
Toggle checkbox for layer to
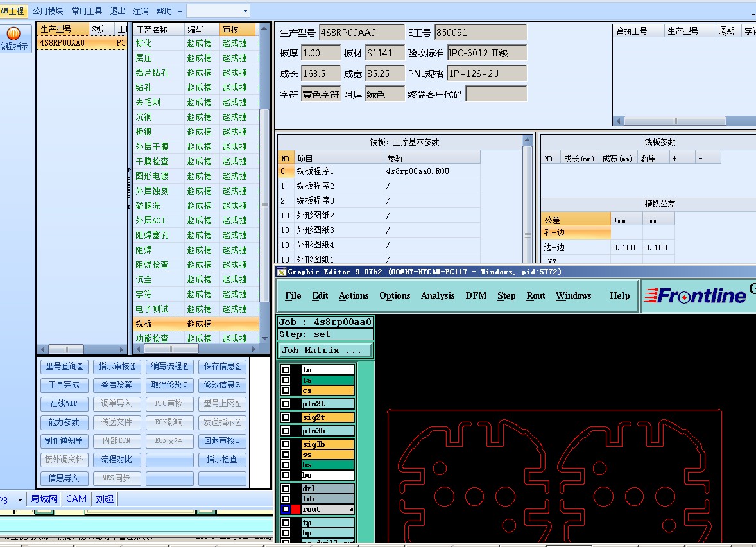pos(286,370)
